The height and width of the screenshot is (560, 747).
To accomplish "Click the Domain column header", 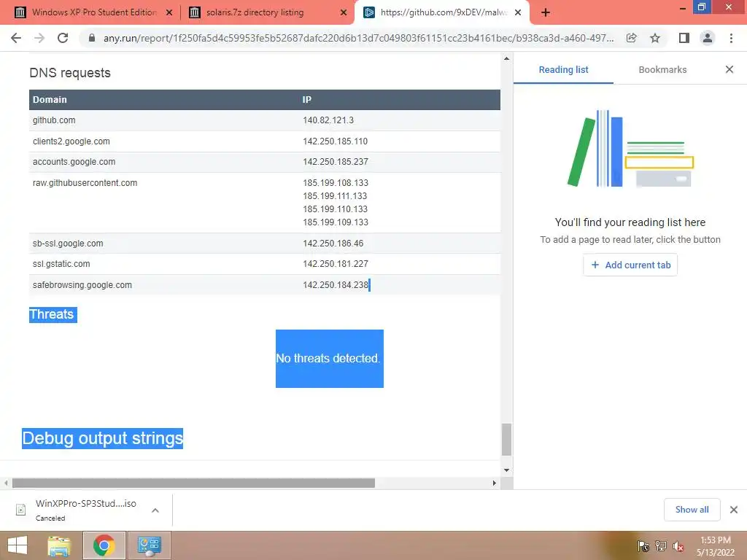I will 50,99.
